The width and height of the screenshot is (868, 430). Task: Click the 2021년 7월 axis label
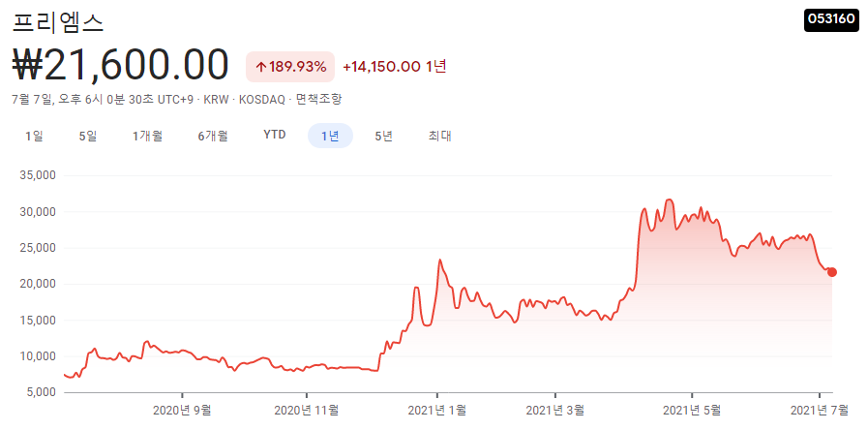(x=820, y=411)
